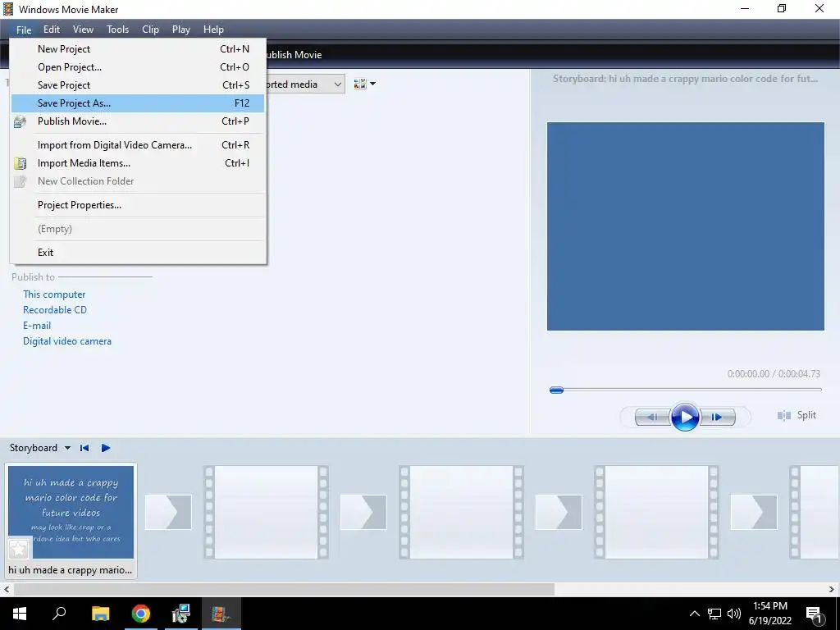Image resolution: width=840 pixels, height=630 pixels.
Task: Click the previous frame button
Action: pos(652,417)
